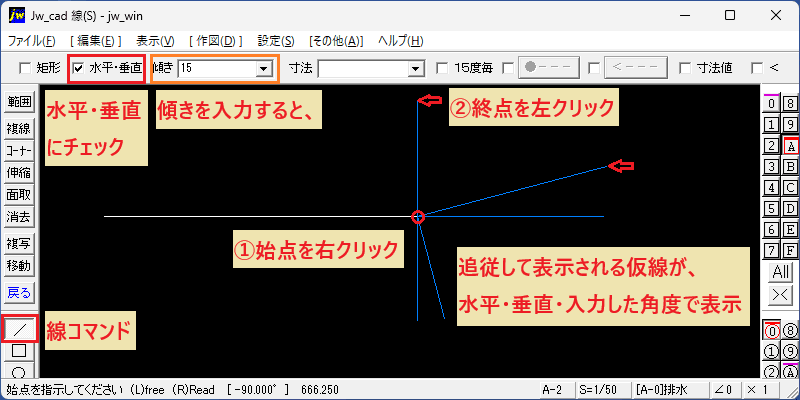Toggle the < checkbox at toolbar end
The width and height of the screenshot is (800, 400).
click(757, 68)
